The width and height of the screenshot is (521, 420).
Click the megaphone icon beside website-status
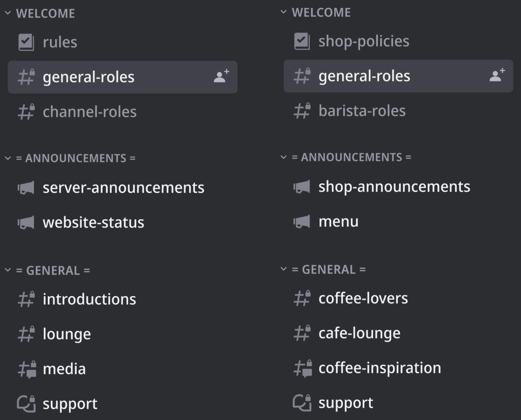(x=26, y=222)
